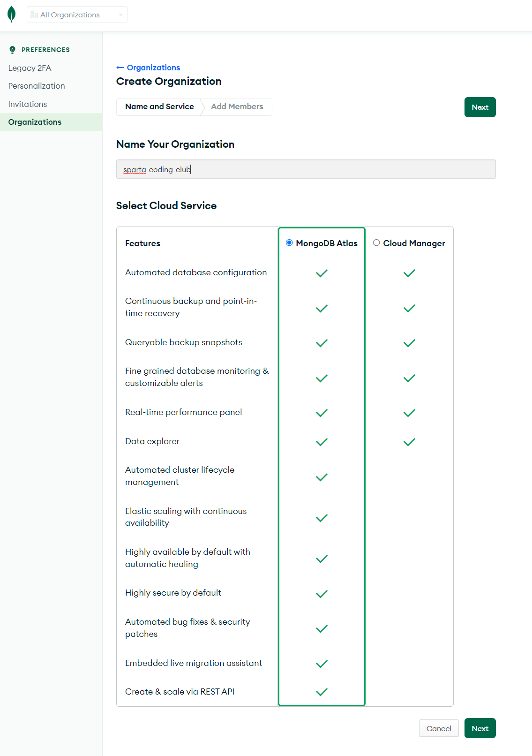532x756 pixels.
Task: Click Atlas checkmark for Queryable backup snapshots
Action: coord(322,343)
